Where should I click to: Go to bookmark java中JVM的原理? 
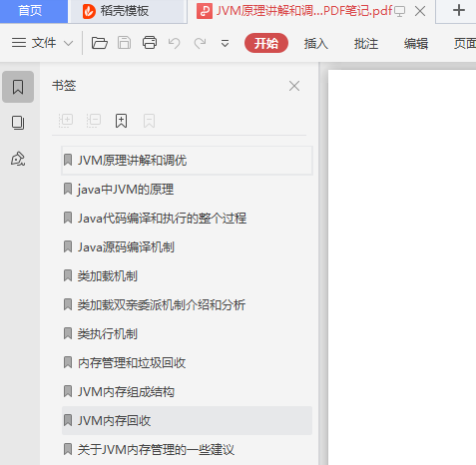pos(187,190)
